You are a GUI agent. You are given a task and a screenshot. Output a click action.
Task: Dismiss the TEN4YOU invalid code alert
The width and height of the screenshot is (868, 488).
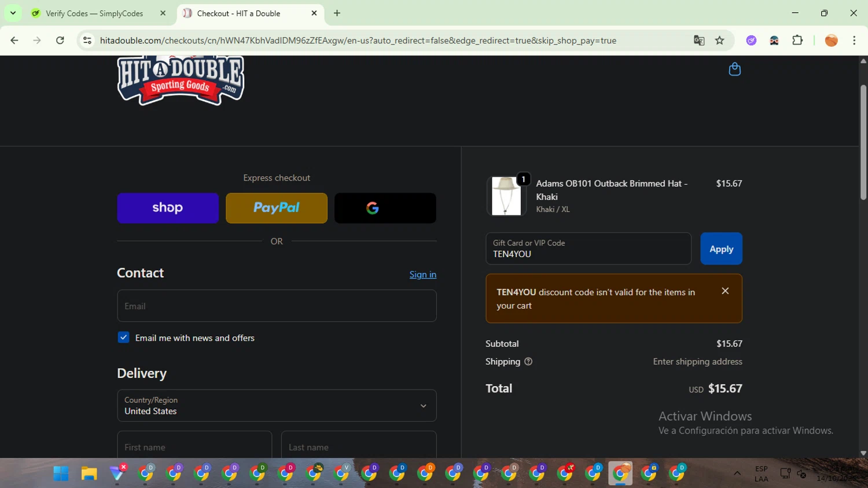[725, 291]
